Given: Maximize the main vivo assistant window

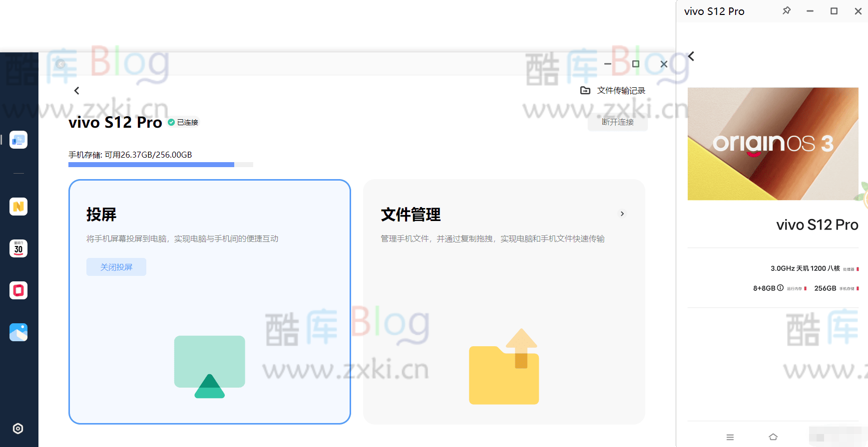Looking at the screenshot, I should point(636,64).
